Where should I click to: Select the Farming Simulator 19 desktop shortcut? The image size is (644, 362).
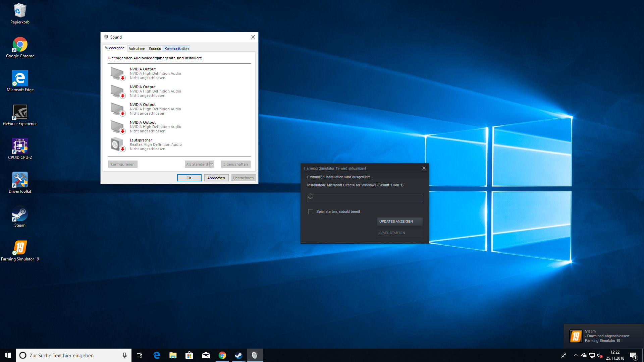[x=20, y=251]
